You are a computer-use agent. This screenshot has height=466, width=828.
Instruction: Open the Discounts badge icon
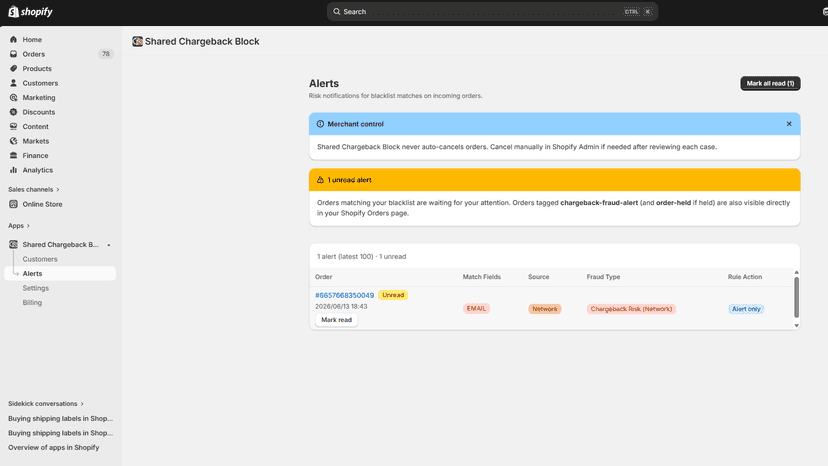pyautogui.click(x=13, y=112)
